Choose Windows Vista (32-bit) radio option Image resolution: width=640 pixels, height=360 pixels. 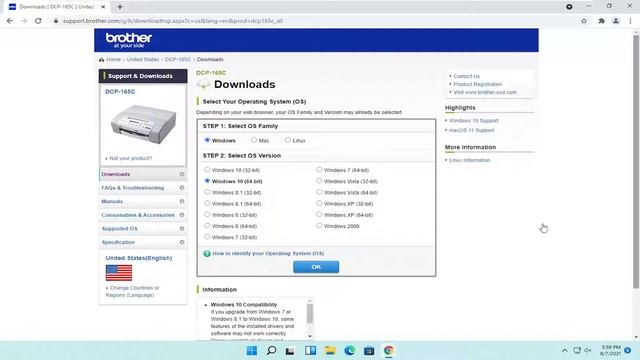(319, 181)
